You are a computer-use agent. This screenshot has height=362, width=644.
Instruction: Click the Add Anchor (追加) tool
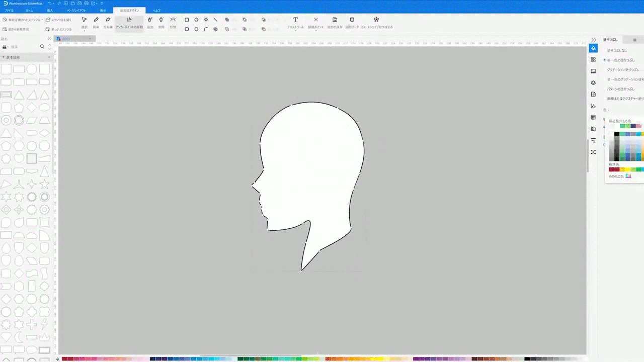click(x=150, y=22)
